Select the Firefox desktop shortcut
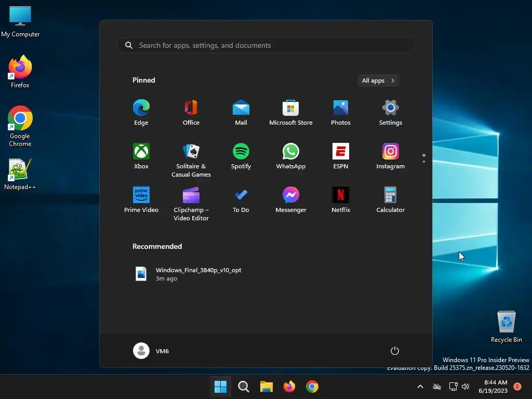Viewport: 532px width, 399px height. click(20, 72)
